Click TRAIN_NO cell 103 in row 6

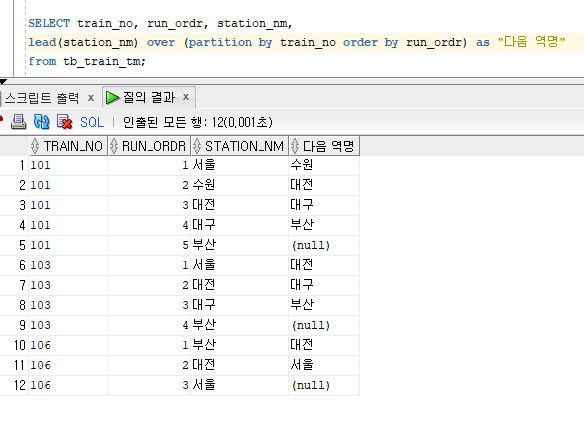68,265
